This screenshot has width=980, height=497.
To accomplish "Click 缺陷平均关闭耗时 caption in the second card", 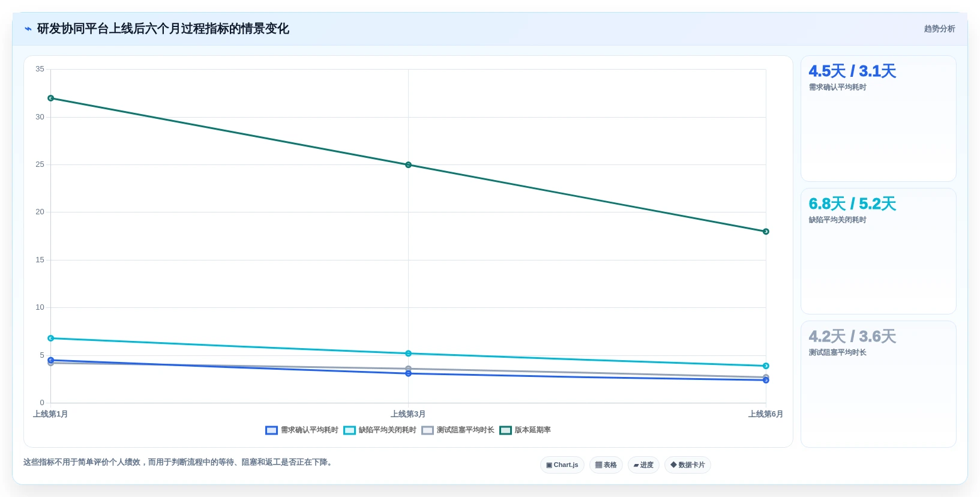I will 837,220.
